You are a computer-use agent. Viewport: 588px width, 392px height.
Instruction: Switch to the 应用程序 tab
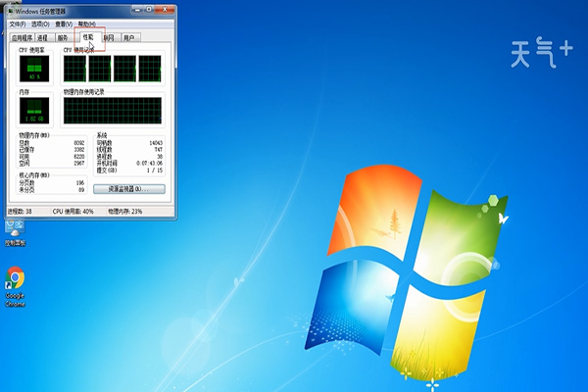pos(23,38)
